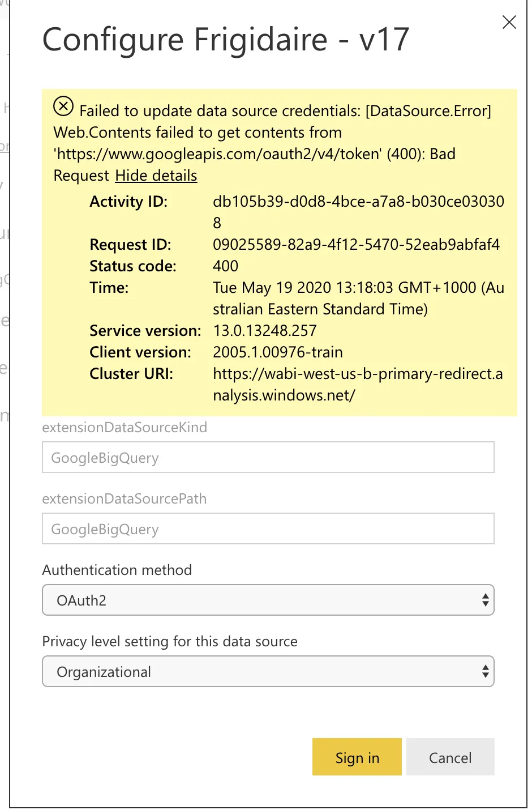Click the Activity ID value text
The image size is (532, 810).
point(358,202)
